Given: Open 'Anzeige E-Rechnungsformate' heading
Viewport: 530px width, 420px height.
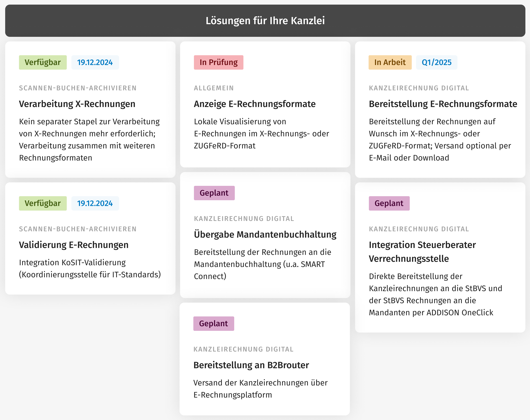Looking at the screenshot, I should coord(255,104).
